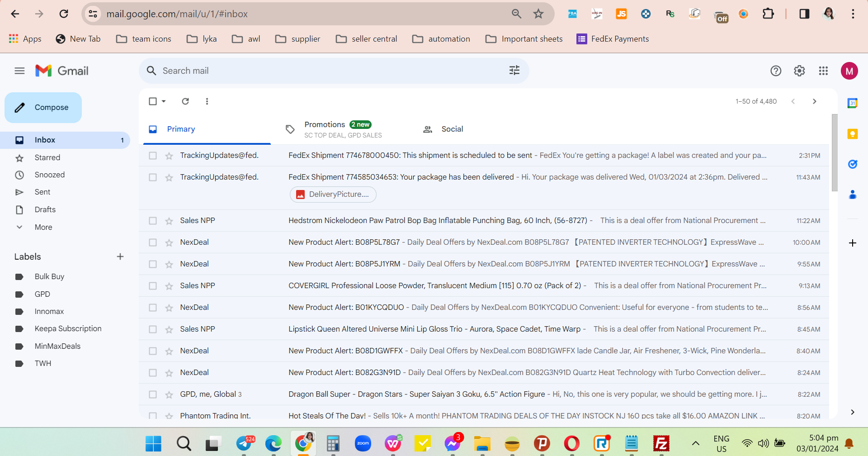
Task: Open the Drafts folder
Action: pyautogui.click(x=45, y=209)
